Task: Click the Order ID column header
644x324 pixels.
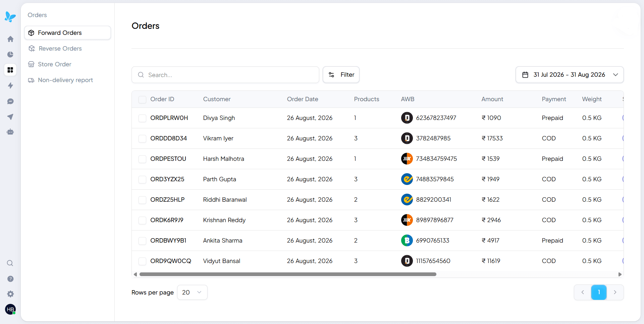Action: [162, 99]
